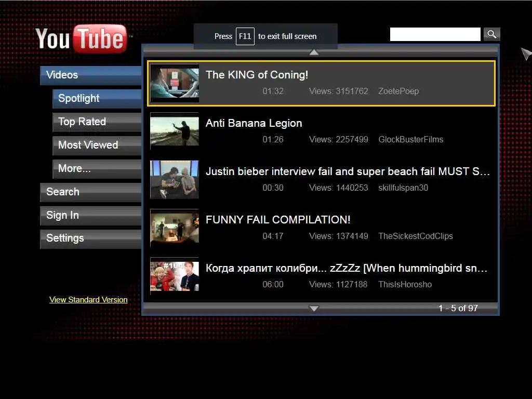The width and height of the screenshot is (532, 399).
Task: Click the "Views: 3151762" count
Action: [x=339, y=91]
